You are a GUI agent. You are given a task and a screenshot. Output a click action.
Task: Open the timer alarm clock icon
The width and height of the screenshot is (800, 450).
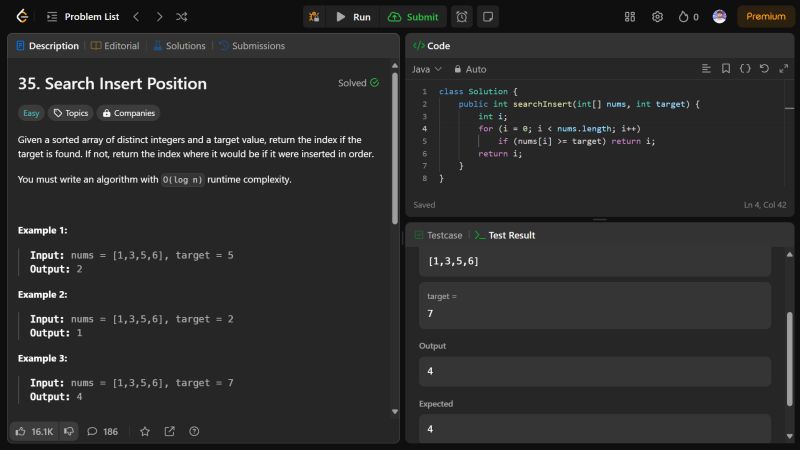[x=462, y=17]
